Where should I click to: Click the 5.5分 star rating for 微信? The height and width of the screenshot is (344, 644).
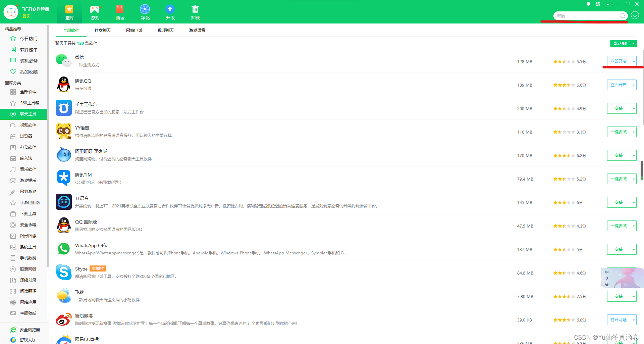pos(570,62)
